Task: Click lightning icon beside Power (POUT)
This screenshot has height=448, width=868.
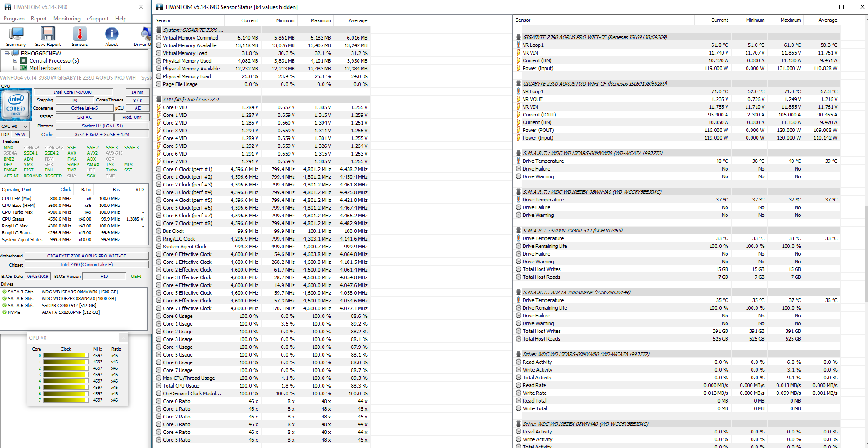Action: click(x=519, y=130)
